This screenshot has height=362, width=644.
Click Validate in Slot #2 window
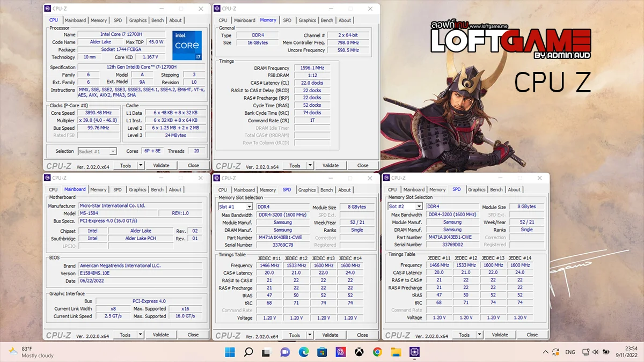[500, 335]
